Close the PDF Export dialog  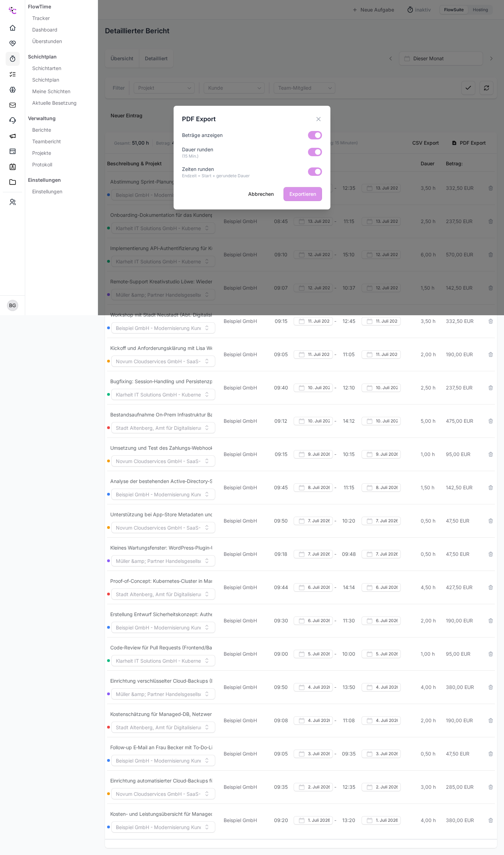318,119
